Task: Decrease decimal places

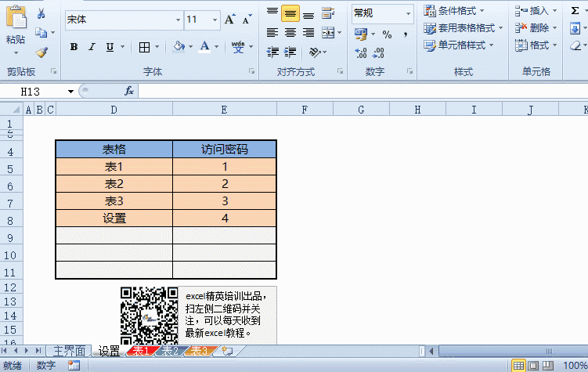Action: point(378,53)
